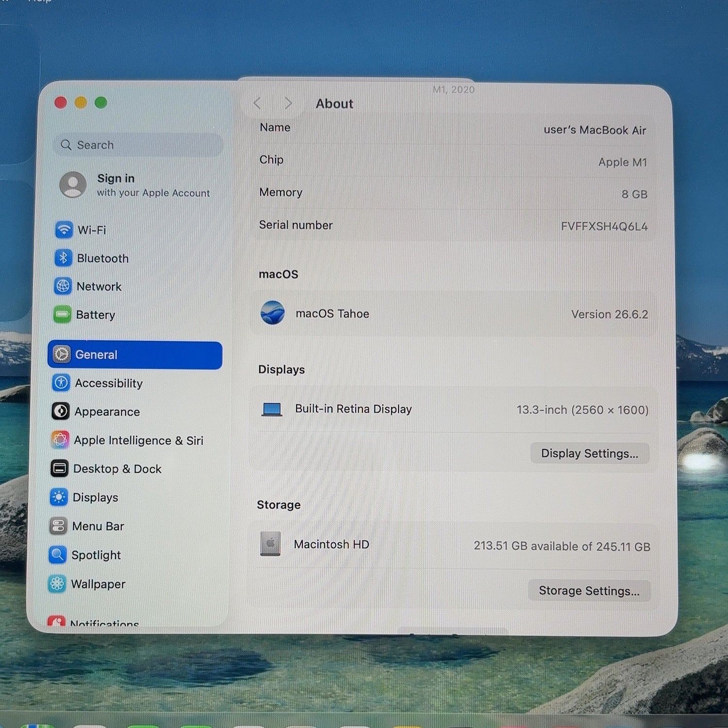Click the "13.3-inch (2560 × 1600)" display size
Screen dimensions: 728x728
pyautogui.click(x=582, y=410)
